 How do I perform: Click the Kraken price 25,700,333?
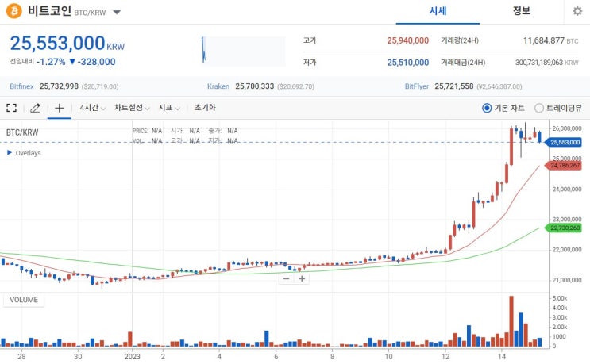(255, 86)
